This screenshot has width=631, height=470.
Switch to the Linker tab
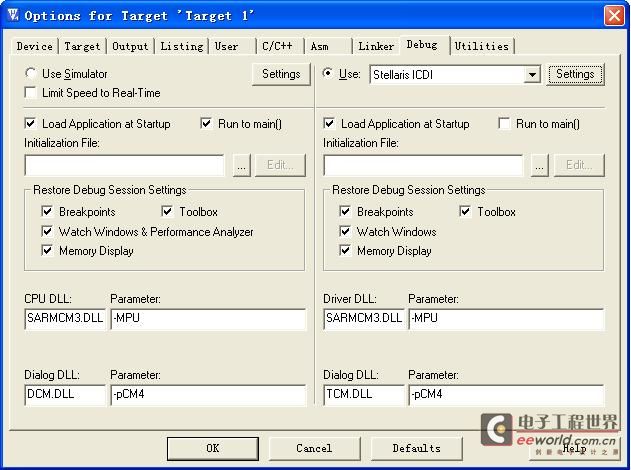pyautogui.click(x=376, y=46)
